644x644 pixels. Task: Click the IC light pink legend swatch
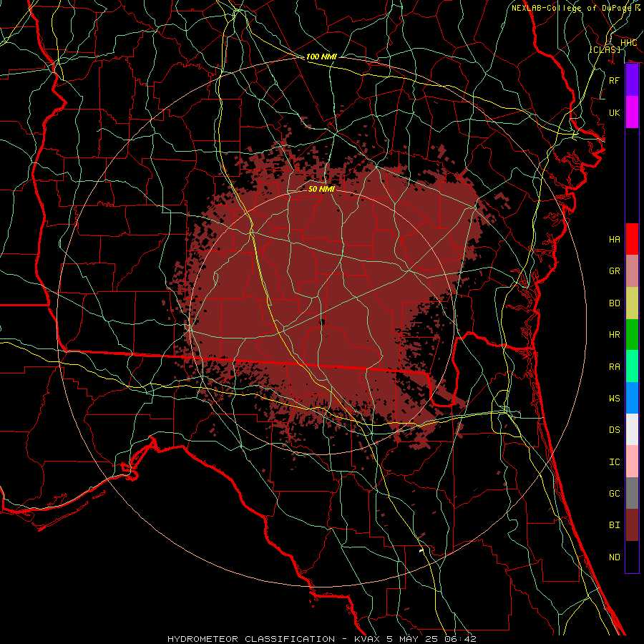632,462
